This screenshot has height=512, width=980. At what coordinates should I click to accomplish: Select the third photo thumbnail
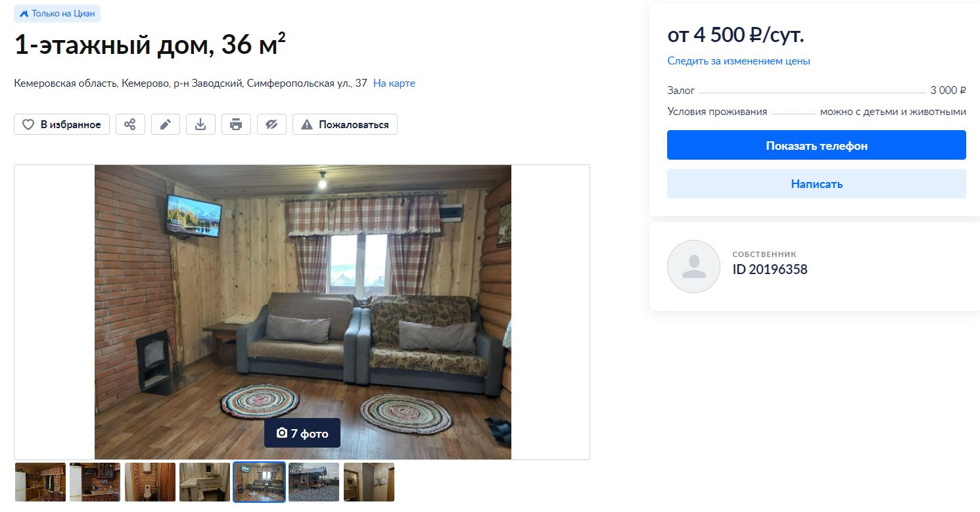pos(150,482)
